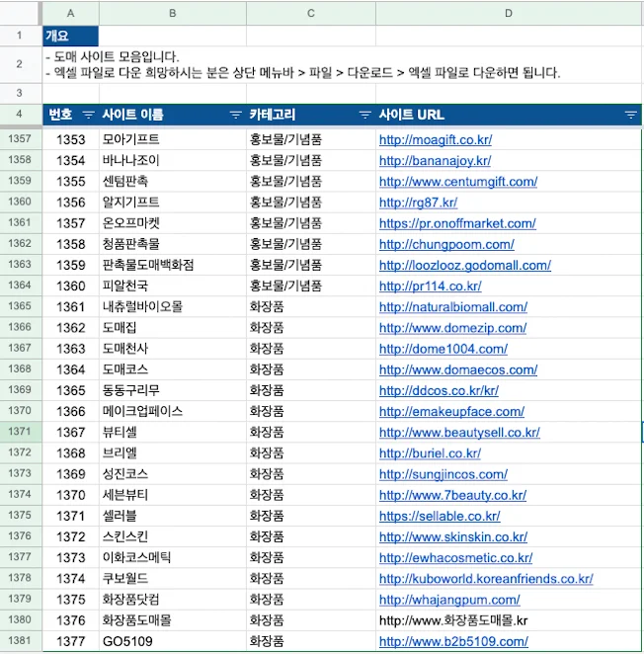Open the 번호 column filter dropdown
644x654 pixels.
pyautogui.click(x=88, y=115)
